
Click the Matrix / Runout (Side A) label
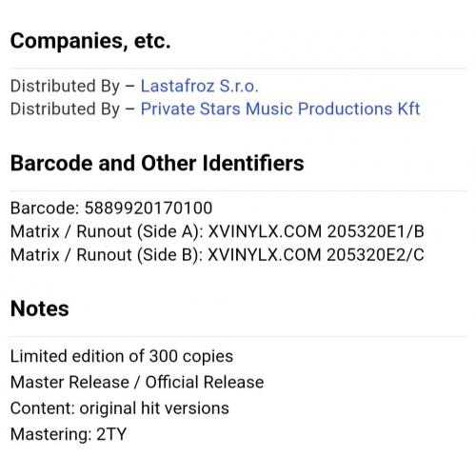[x=107, y=231]
